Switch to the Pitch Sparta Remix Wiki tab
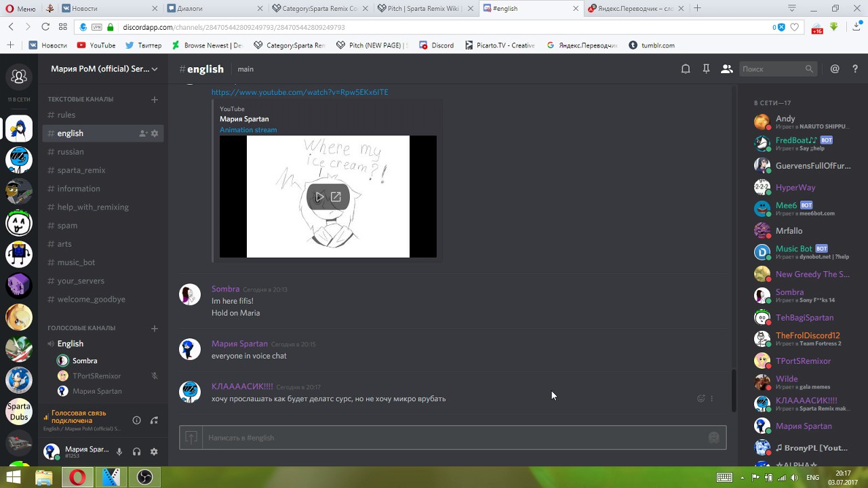Image resolution: width=868 pixels, height=488 pixels. 426,9
